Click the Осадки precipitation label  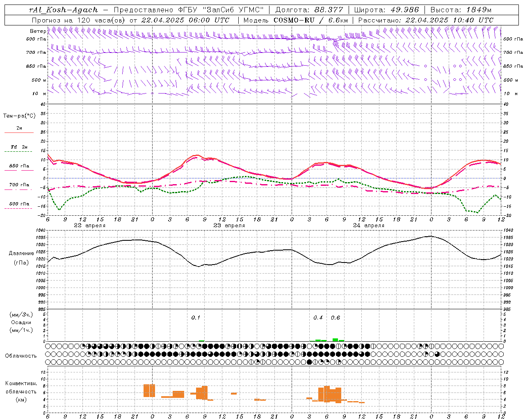(x=21, y=322)
